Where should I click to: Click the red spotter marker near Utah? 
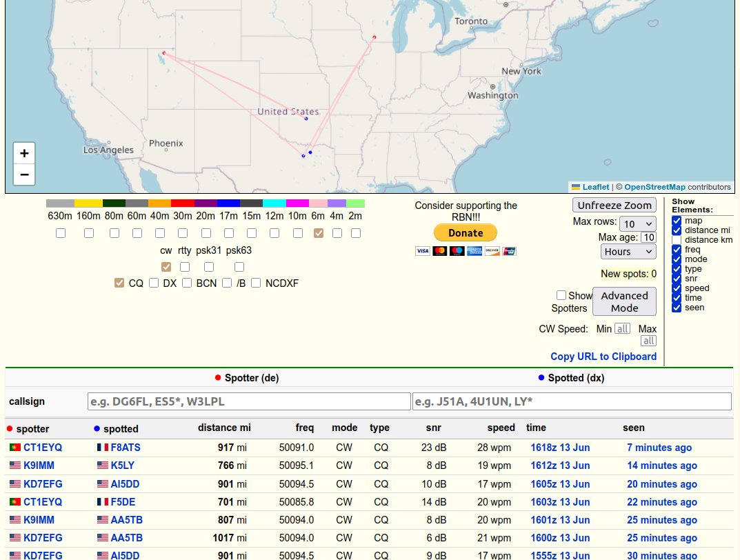[x=163, y=53]
